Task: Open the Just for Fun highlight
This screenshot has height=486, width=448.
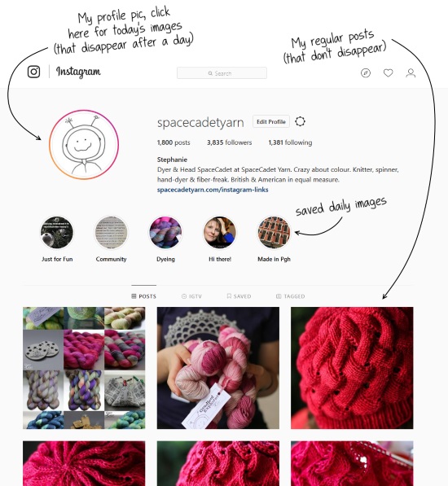Action: 57,233
